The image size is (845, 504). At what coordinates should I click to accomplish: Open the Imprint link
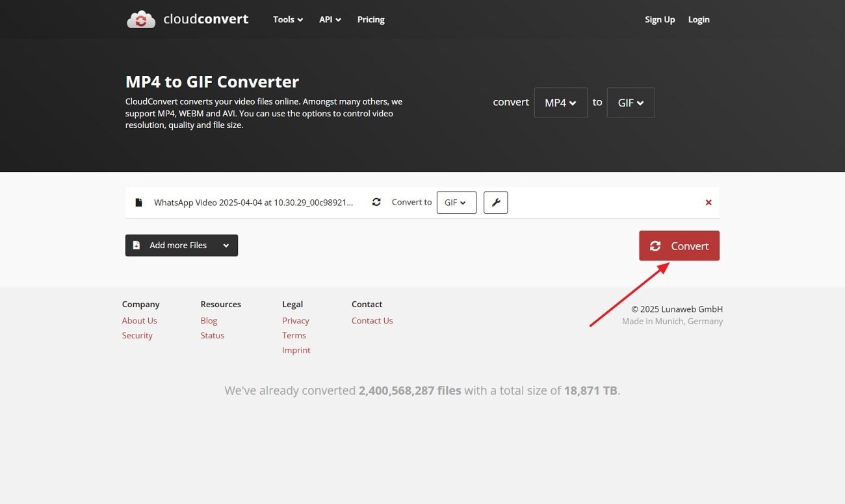[296, 351]
